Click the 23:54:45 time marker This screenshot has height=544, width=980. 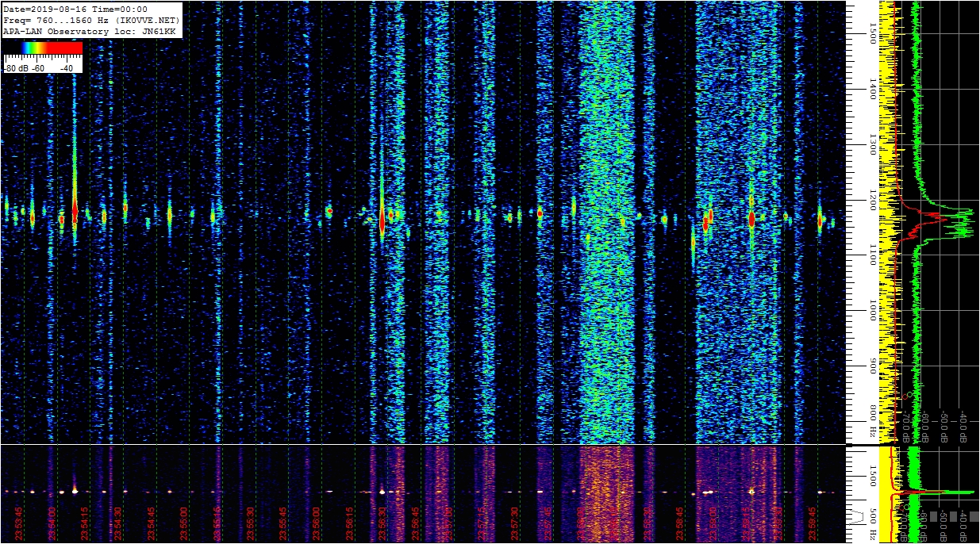[151, 523]
